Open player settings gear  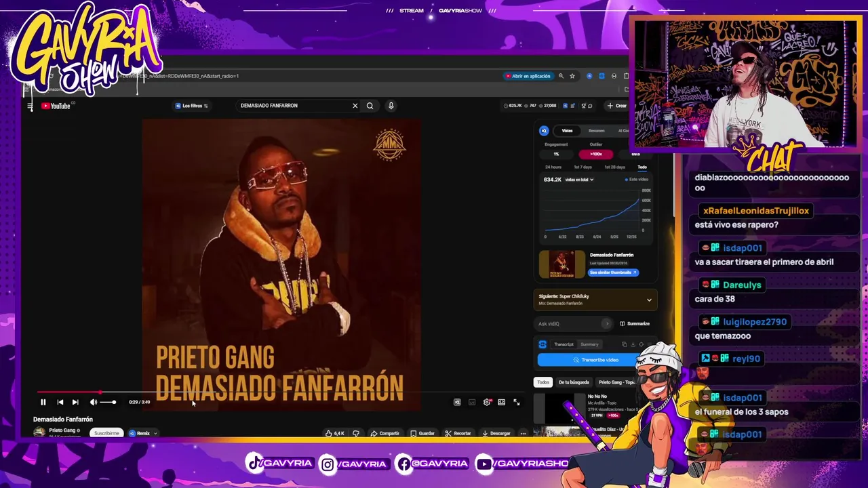(x=487, y=403)
